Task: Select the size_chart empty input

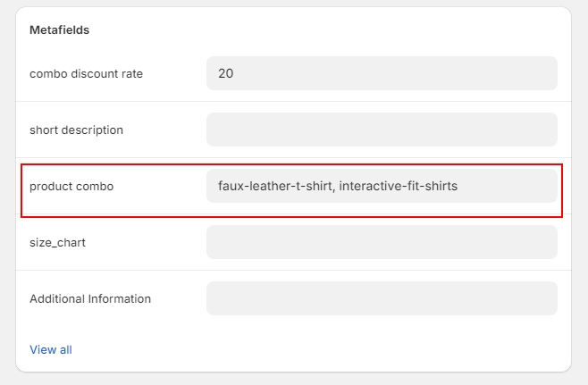Action: [382, 242]
